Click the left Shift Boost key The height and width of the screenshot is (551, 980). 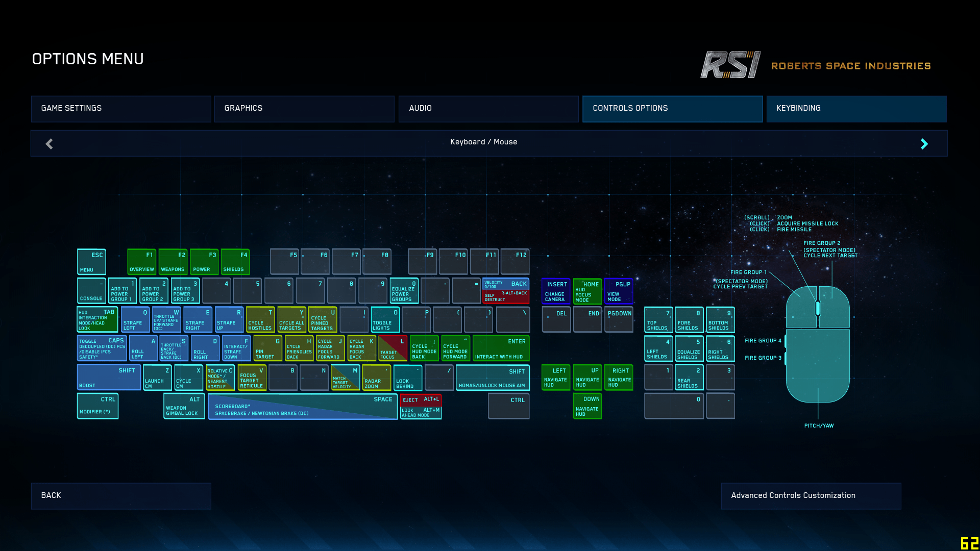click(109, 378)
